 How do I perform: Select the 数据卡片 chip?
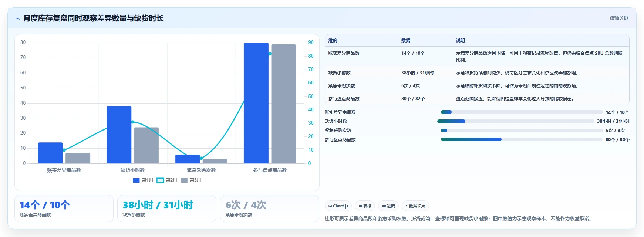click(415, 206)
